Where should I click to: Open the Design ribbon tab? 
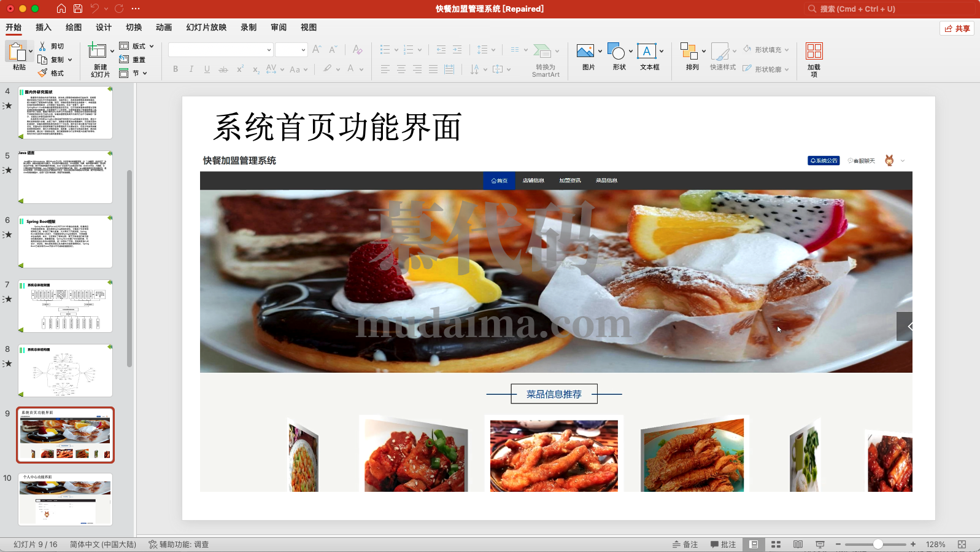pos(104,27)
